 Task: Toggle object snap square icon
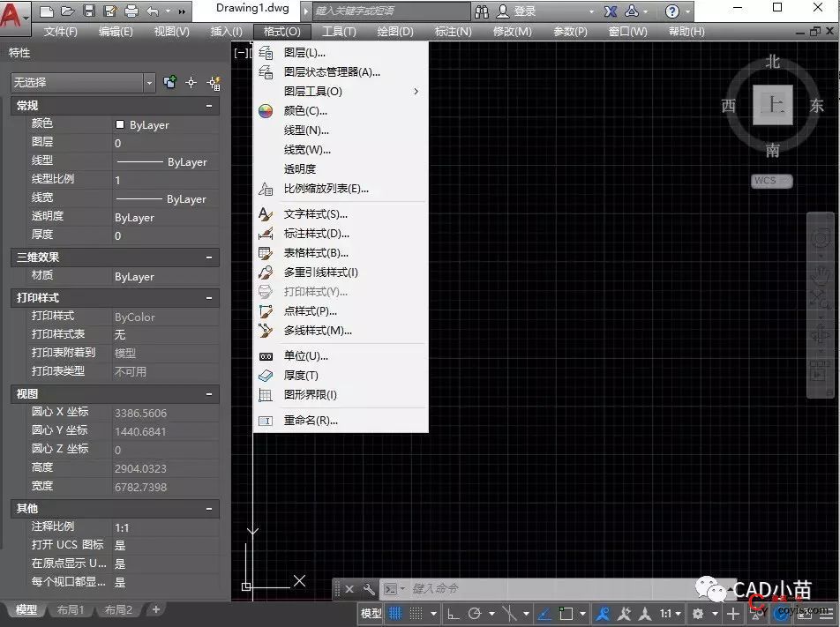tap(566, 614)
